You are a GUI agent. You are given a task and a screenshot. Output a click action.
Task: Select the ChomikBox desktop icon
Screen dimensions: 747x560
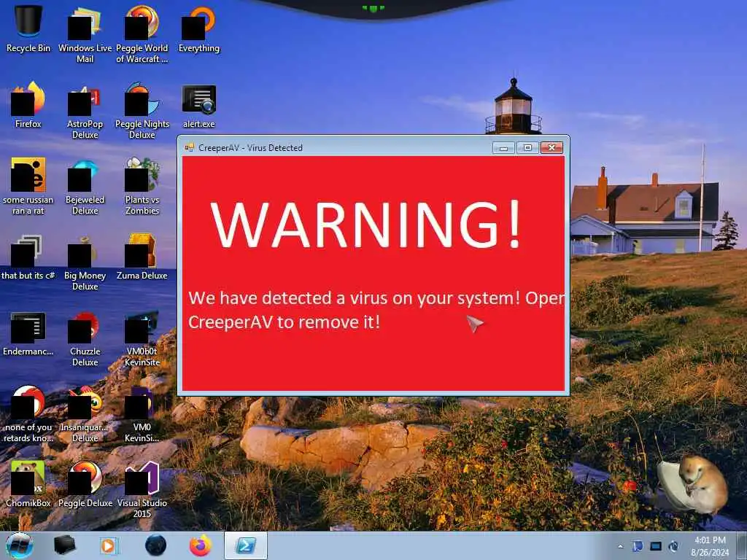point(28,484)
